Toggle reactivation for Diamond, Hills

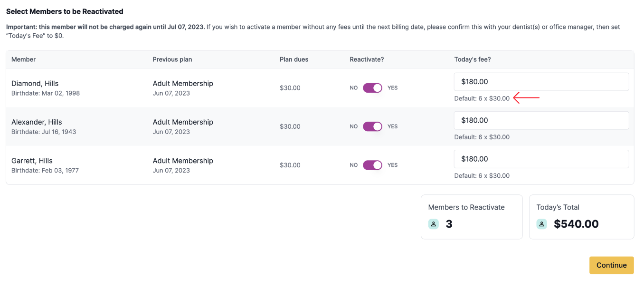point(372,88)
